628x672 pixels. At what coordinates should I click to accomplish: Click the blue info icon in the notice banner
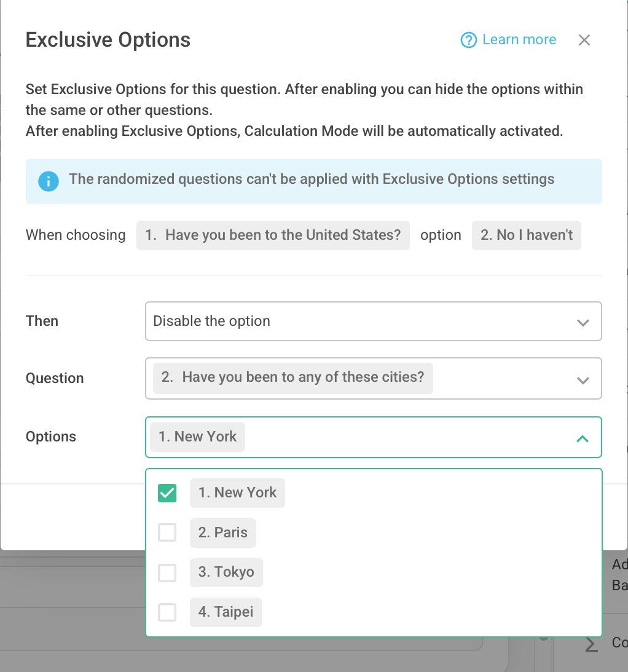(48, 181)
